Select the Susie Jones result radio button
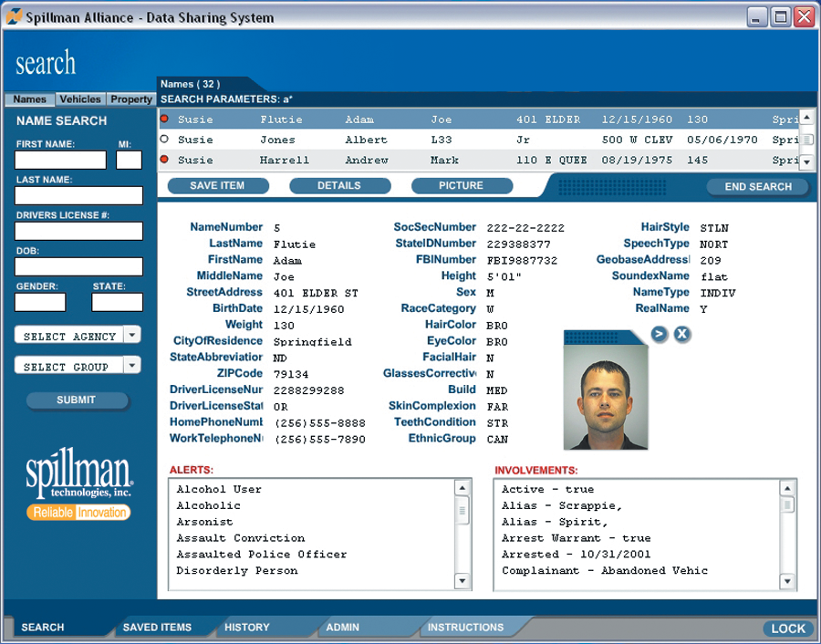The width and height of the screenshot is (821, 644). (164, 140)
